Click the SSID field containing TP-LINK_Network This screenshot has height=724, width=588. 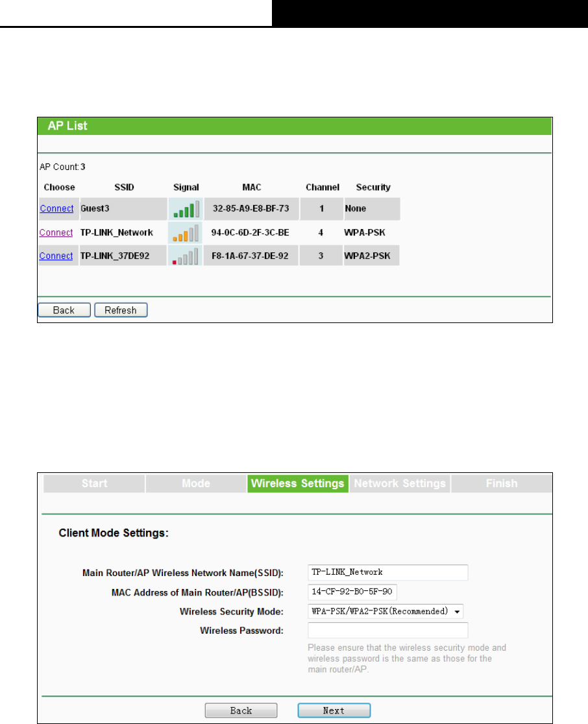[387, 573]
